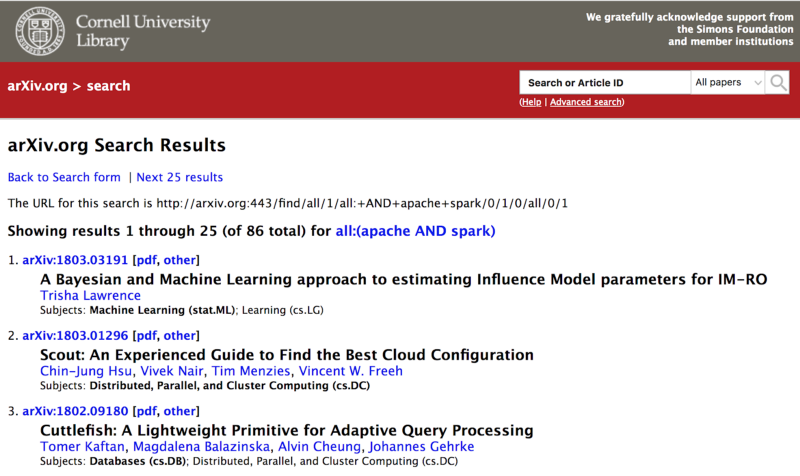
Task: Open other formats for arXiv:1803.03191
Action: pos(180,260)
